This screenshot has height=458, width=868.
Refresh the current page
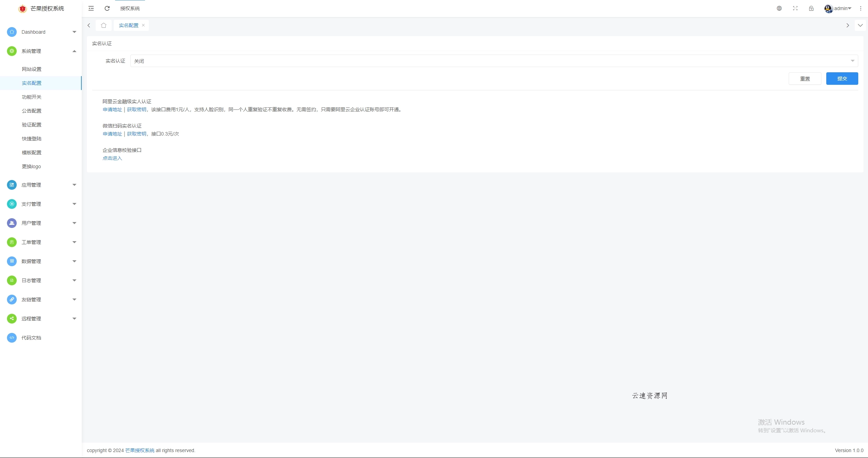click(107, 8)
